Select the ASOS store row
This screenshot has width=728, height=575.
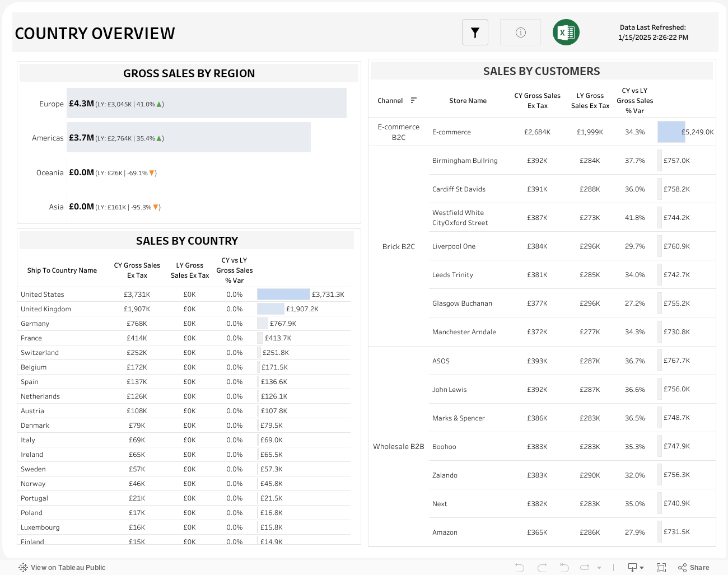(572, 361)
